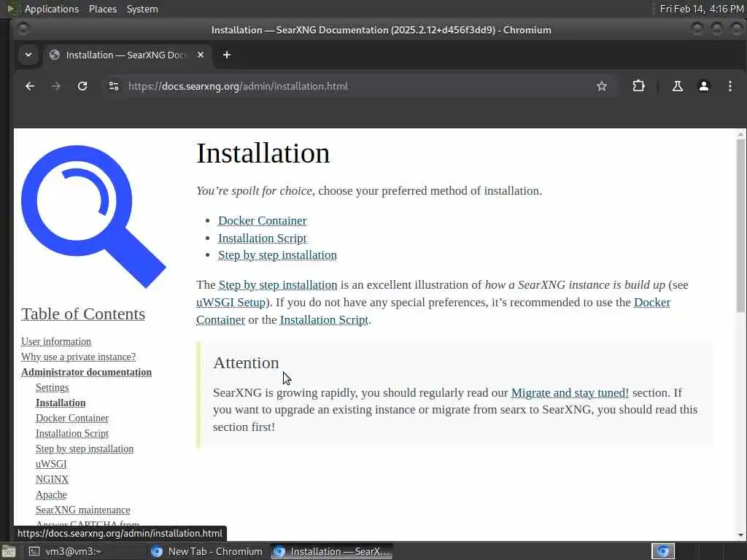Click the workspace switcher Chromium icon
The height and width of the screenshot is (560, 747).
[663, 551]
